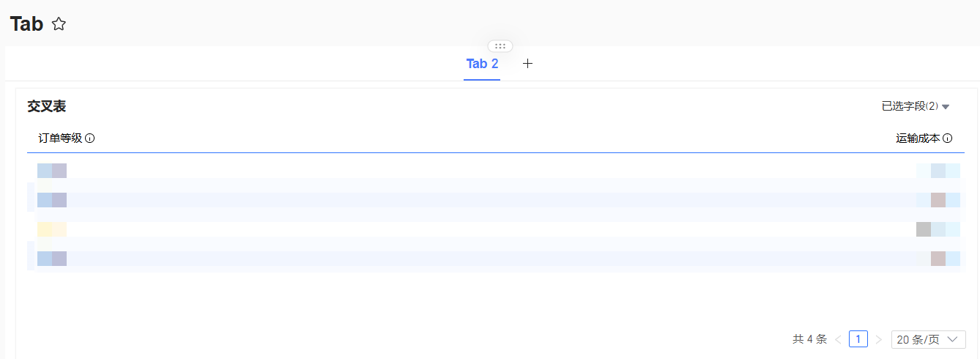Click the 订单等级 column header
This screenshot has width=980, height=359.
coord(60,138)
